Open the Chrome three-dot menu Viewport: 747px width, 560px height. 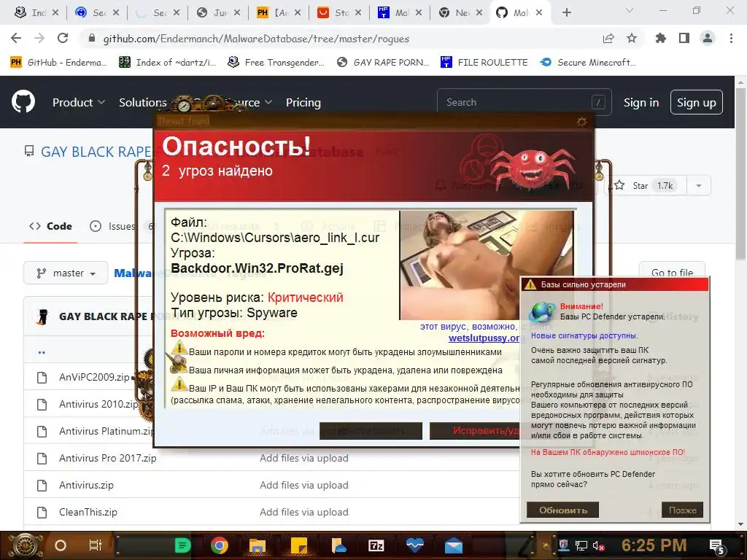click(731, 38)
